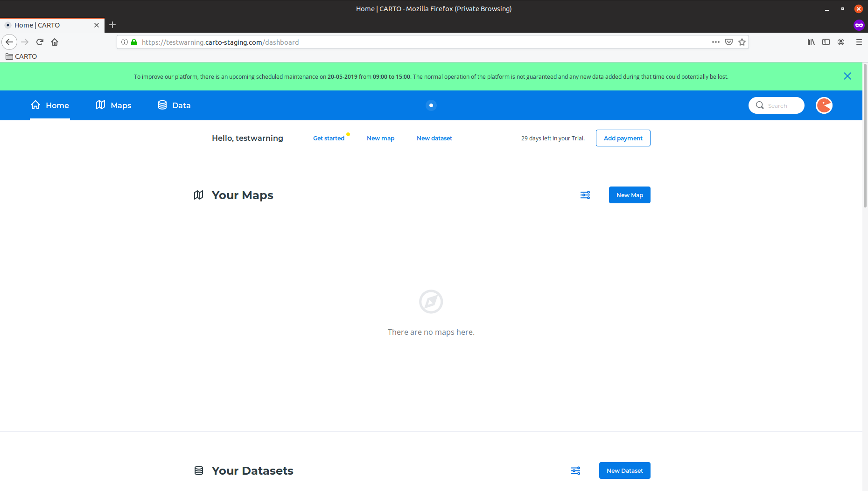Viewport: 868px width, 491px height.
Task: Close the Home | CARTO tab
Action: click(97, 25)
